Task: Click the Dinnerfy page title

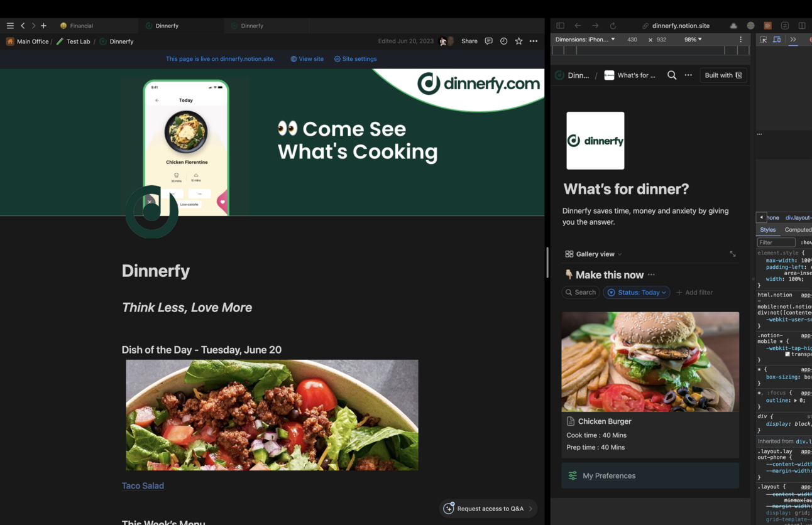Action: [156, 271]
